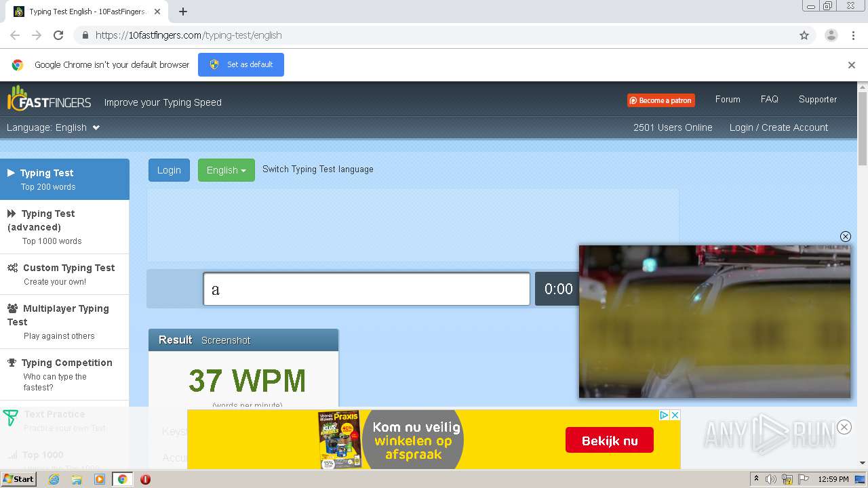Go back to previous page
This screenshot has width=868, height=488.
pyautogui.click(x=15, y=35)
